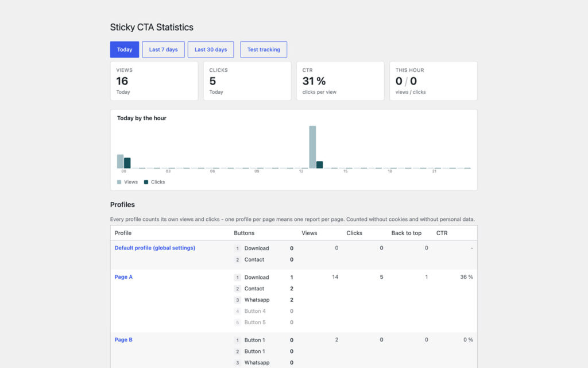Open the Page A profile link
The height and width of the screenshot is (368, 588).
123,277
